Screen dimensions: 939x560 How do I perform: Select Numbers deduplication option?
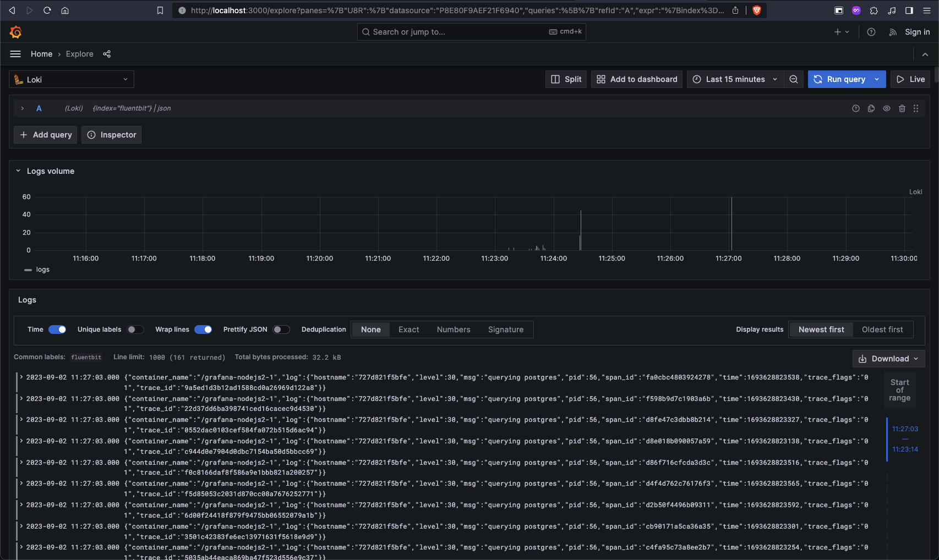click(x=454, y=330)
